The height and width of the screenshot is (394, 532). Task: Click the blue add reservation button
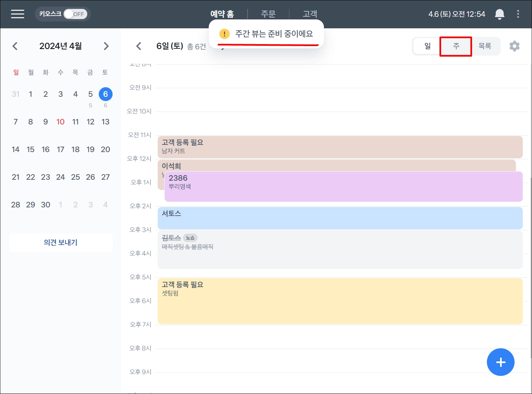500,362
